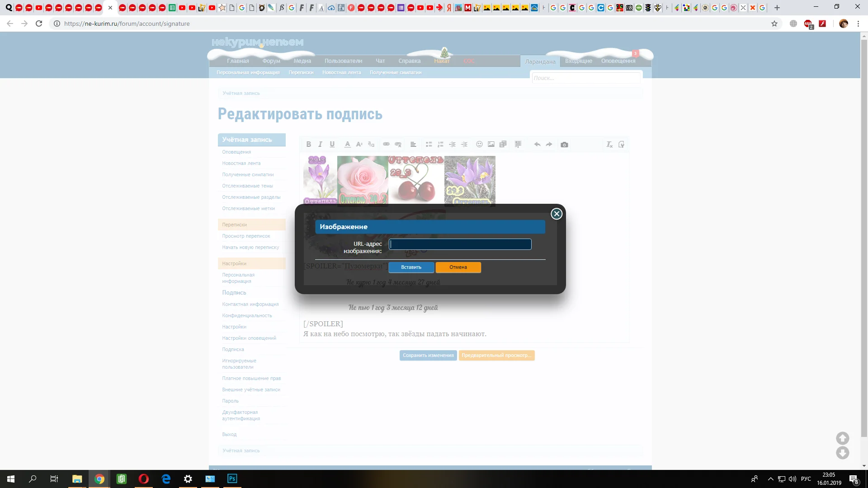Toggle underline formatting in editor toolbar
The height and width of the screenshot is (488, 868).
332,145
